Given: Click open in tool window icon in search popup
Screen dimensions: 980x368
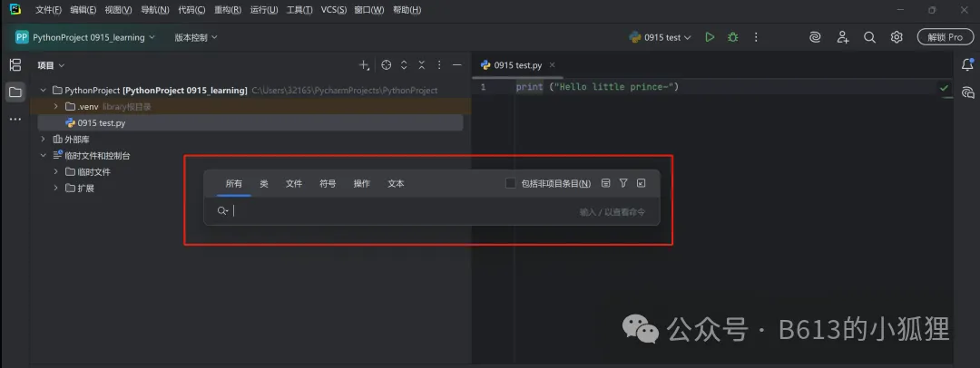Looking at the screenshot, I should [x=641, y=183].
